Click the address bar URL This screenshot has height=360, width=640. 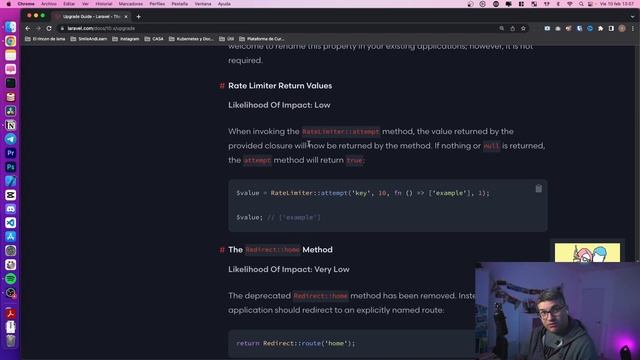(101, 29)
